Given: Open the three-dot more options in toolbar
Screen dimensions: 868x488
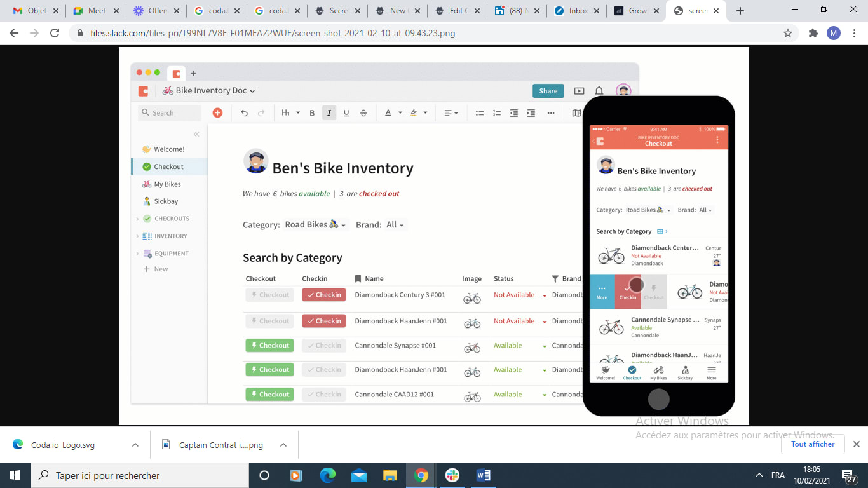Looking at the screenshot, I should click(551, 113).
